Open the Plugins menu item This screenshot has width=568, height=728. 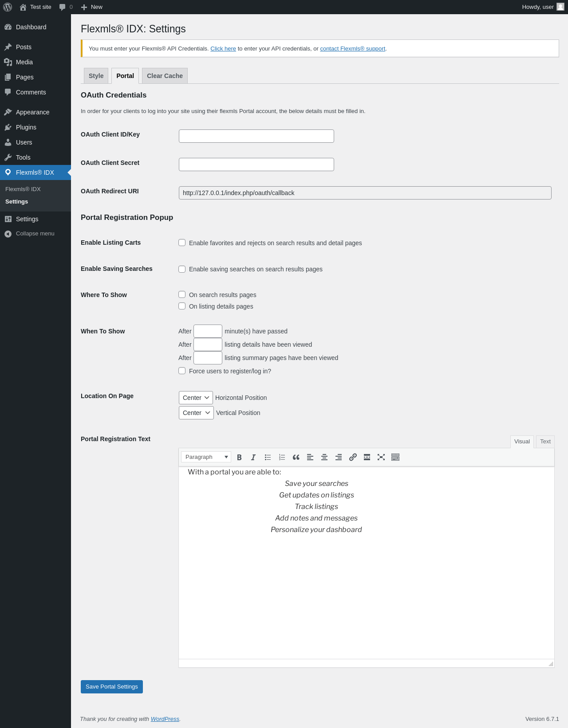pyautogui.click(x=35, y=127)
